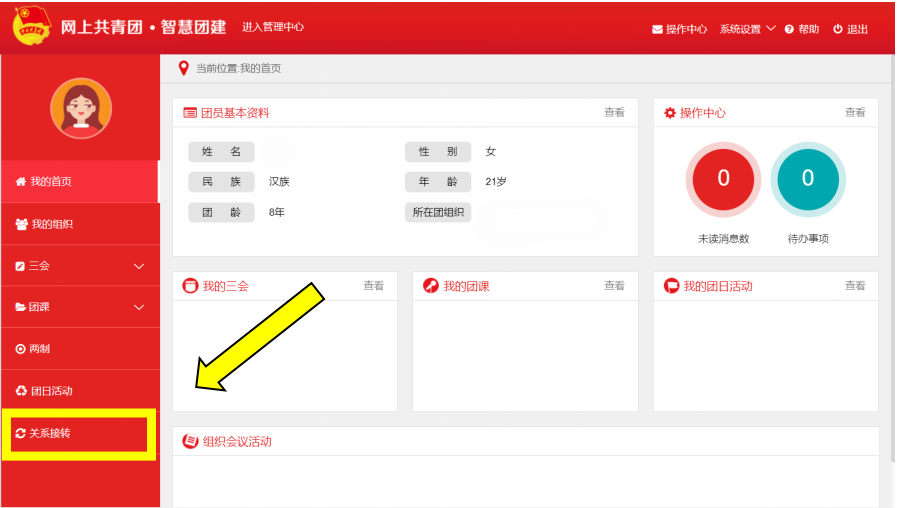Click 查看 in 操作中心 panel

[x=855, y=113]
